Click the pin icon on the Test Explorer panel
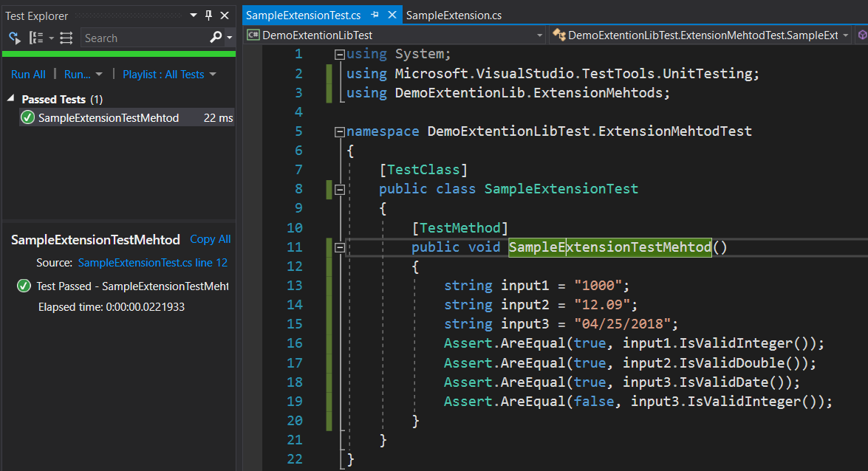The width and height of the screenshot is (868, 471). tap(209, 15)
